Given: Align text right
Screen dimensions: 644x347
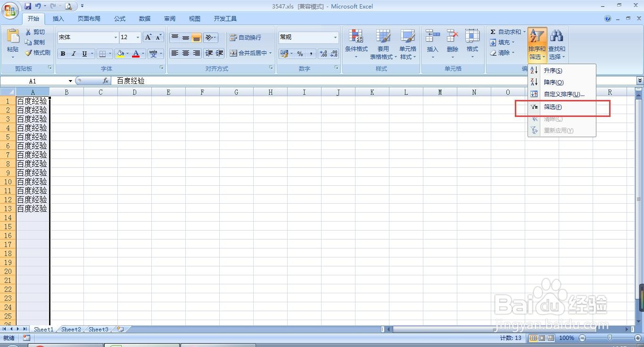Looking at the screenshot, I should click(x=197, y=53).
